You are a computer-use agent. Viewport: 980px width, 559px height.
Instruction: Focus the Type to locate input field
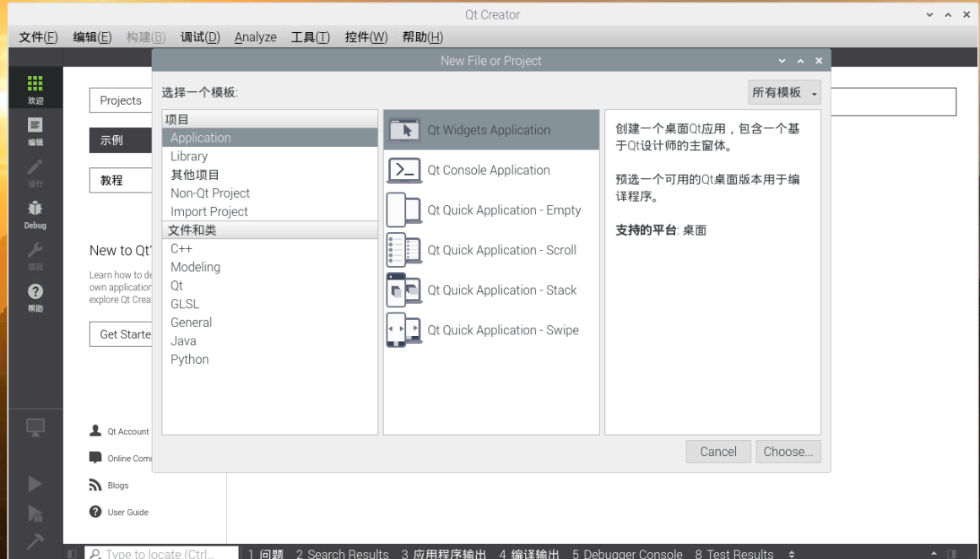pyautogui.click(x=162, y=553)
